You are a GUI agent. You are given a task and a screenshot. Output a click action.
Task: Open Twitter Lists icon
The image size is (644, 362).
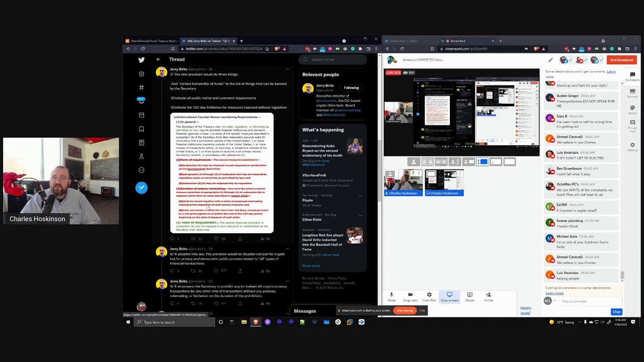[x=141, y=143]
